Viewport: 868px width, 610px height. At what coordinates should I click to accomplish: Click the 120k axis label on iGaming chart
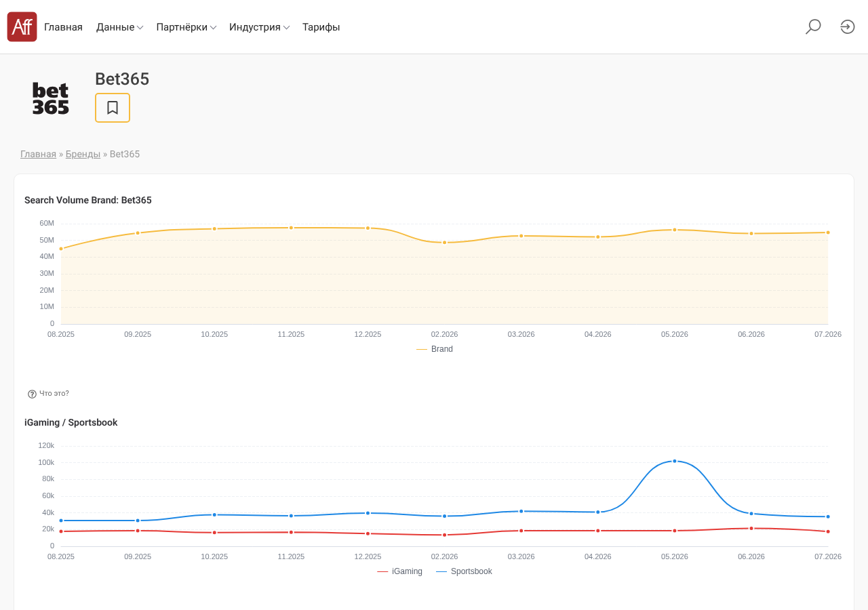pyautogui.click(x=46, y=445)
